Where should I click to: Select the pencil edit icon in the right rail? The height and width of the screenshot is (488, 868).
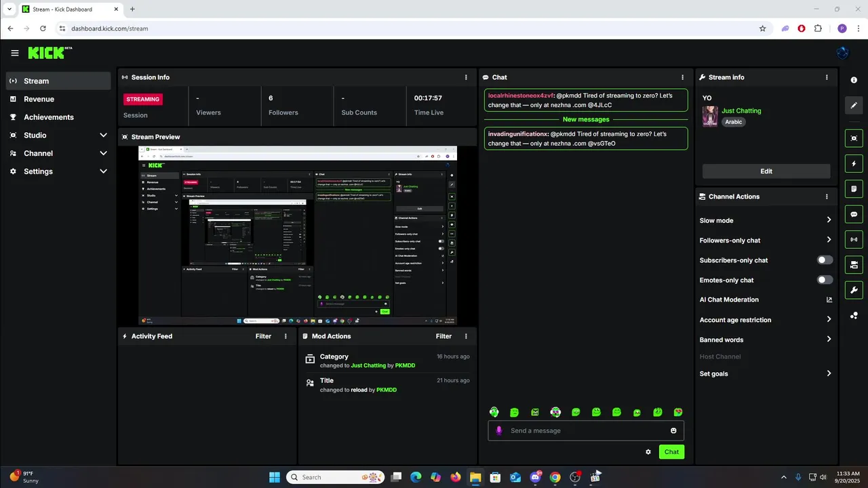point(854,105)
